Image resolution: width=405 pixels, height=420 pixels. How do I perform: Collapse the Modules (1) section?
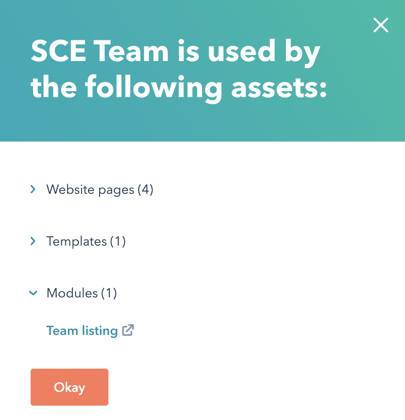(x=73, y=293)
